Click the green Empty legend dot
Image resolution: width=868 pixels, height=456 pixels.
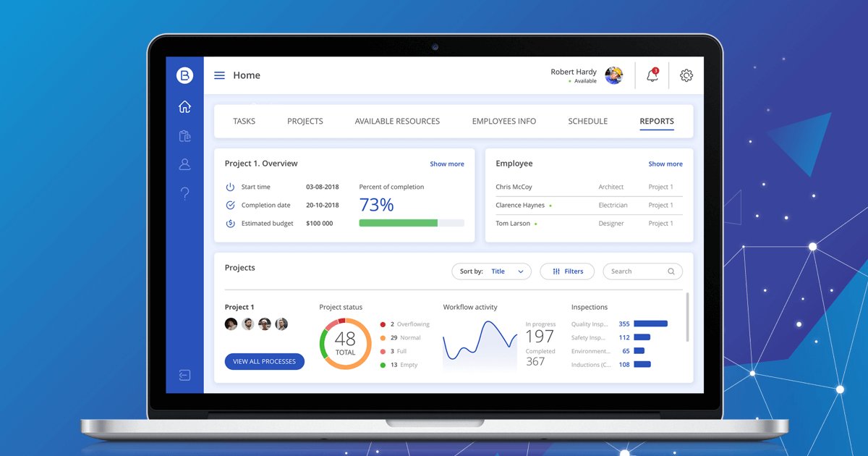[x=383, y=365]
